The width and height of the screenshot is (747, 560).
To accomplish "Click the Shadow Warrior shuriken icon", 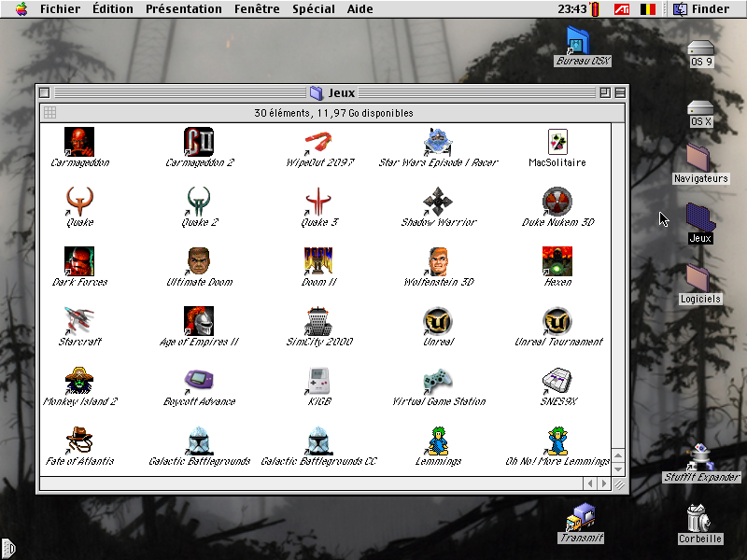I will [x=438, y=201].
